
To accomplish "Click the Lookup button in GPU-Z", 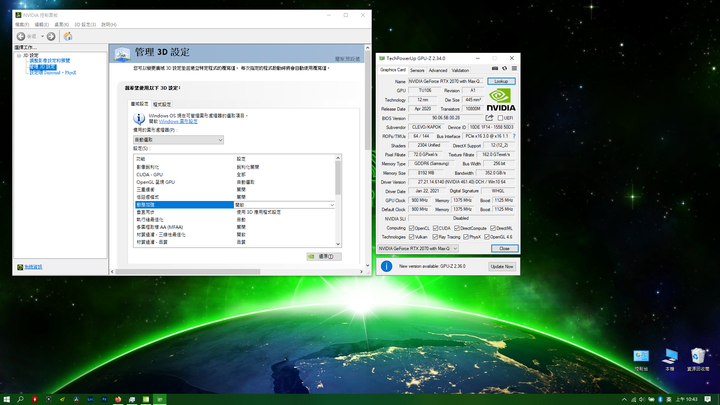I will coord(501,81).
